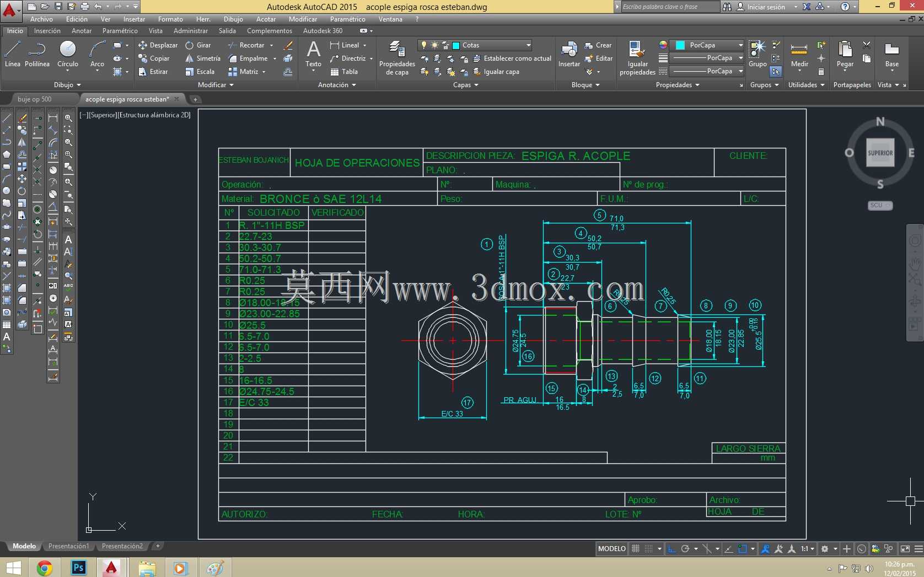Open Propiedades de capa panel
Image resolution: width=924 pixels, height=577 pixels.
tap(397, 57)
